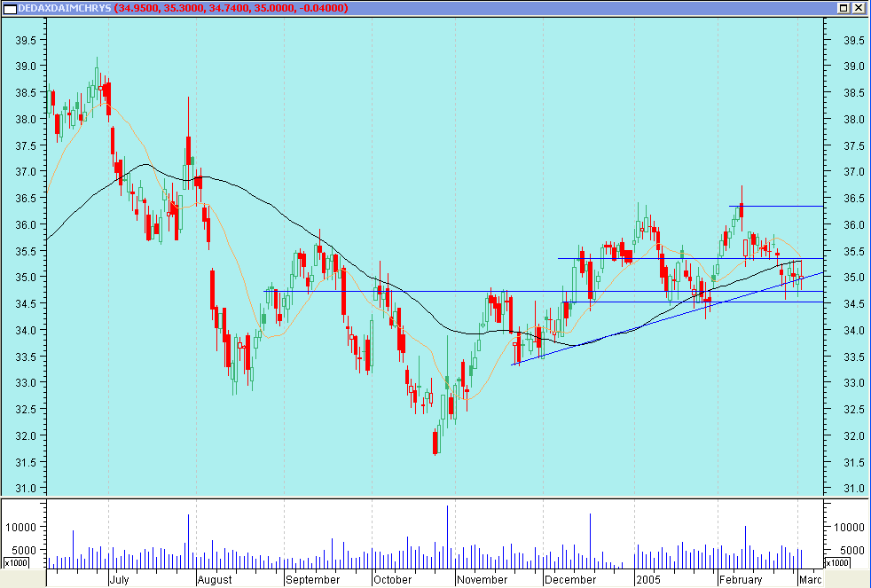871x588 pixels.
Task: Click the right x1000 volume scale label
Action: [836, 563]
